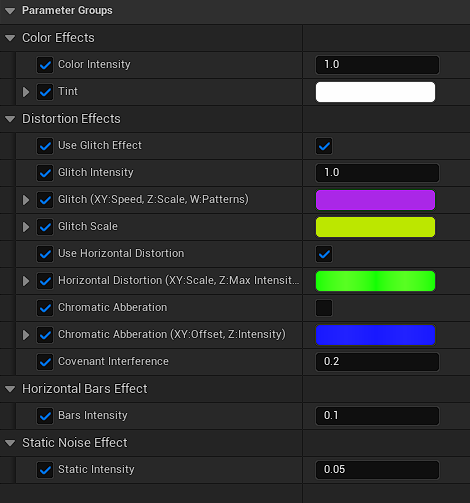Toggle the Tint override checkbox
The width and height of the screenshot is (470, 503).
(x=45, y=92)
